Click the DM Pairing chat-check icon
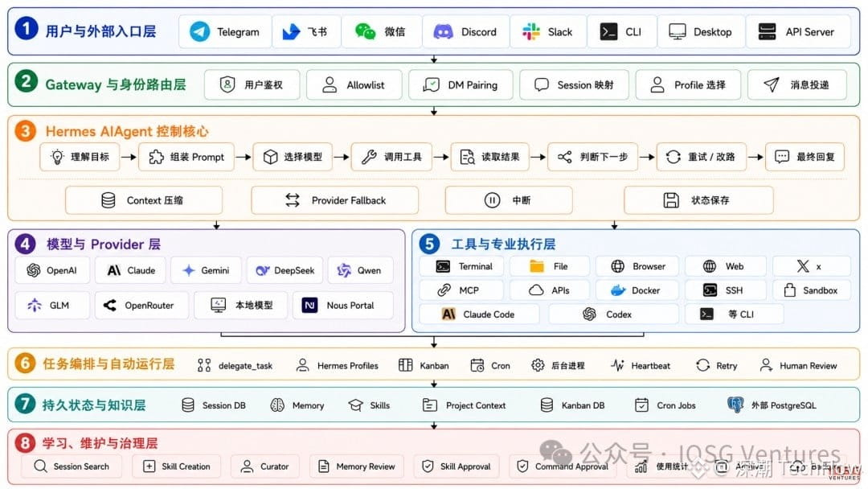The image size is (868, 489). click(431, 84)
